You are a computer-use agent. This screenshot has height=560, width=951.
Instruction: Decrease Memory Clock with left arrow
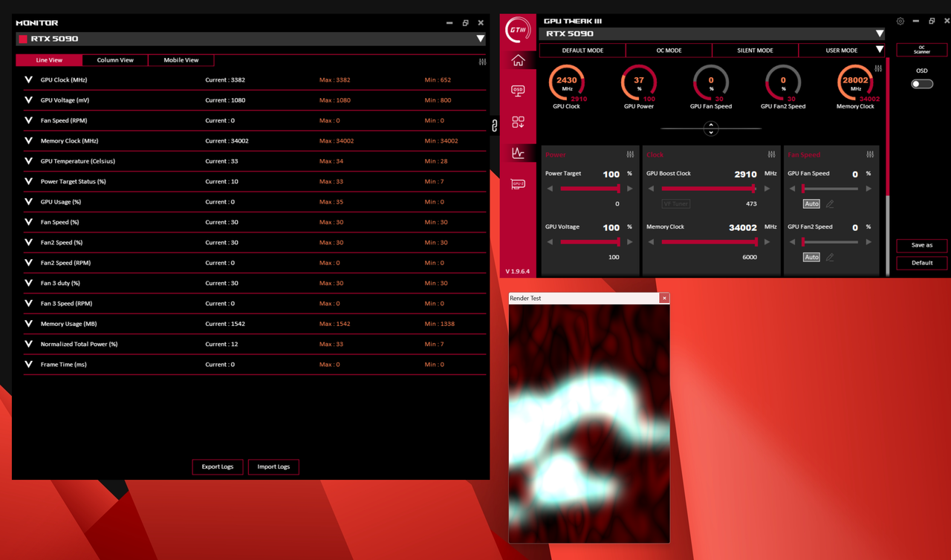coord(652,242)
